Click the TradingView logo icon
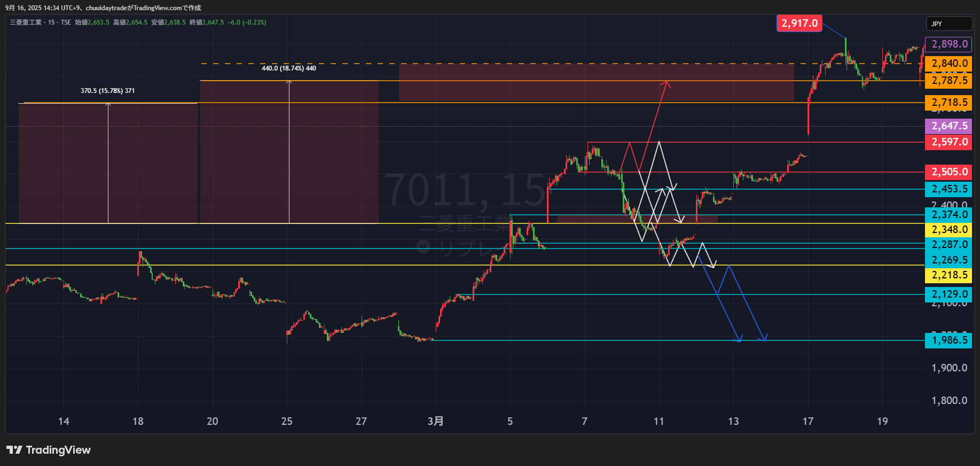Viewport: 980px width, 466px height. [14, 450]
